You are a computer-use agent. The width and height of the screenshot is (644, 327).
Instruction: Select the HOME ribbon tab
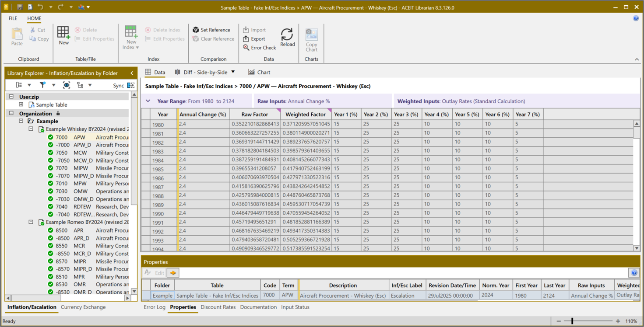(x=34, y=18)
